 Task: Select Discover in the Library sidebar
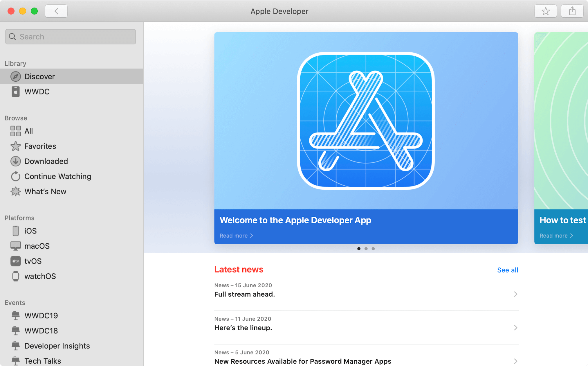[71, 76]
